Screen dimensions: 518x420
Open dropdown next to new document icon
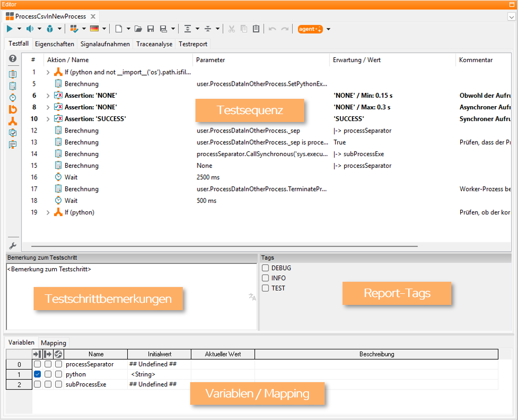128,29
